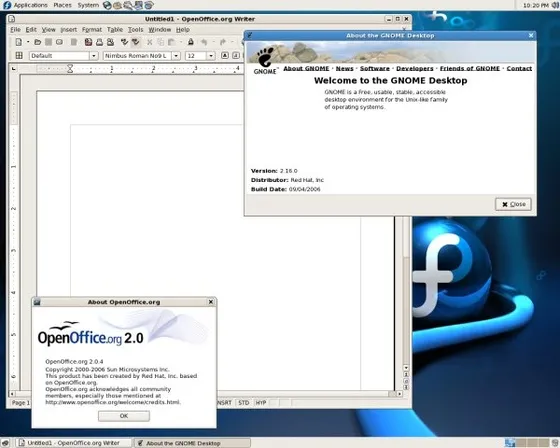Expand the font name dropdown arrow

coord(176,56)
